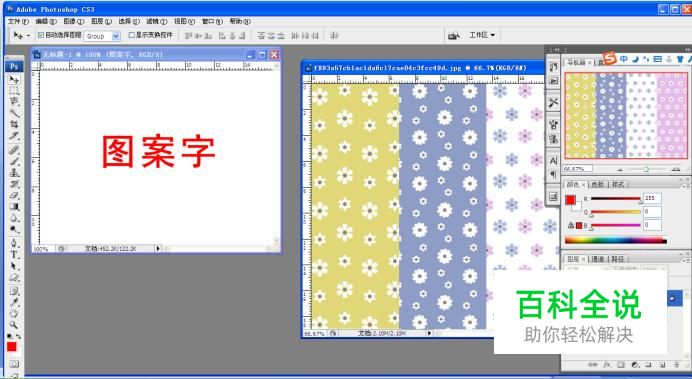Select the Zoom tool
The height and width of the screenshot is (379, 692).
(14, 325)
